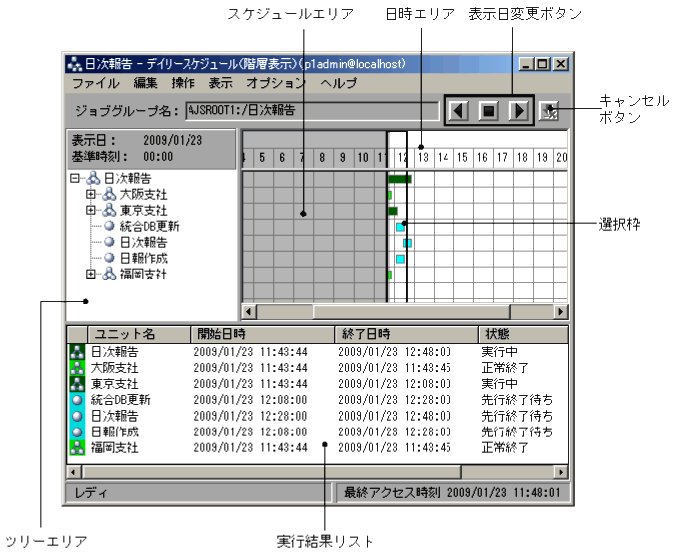
Task: Collapse the root 日次報告 tree node
Action: click(75, 178)
